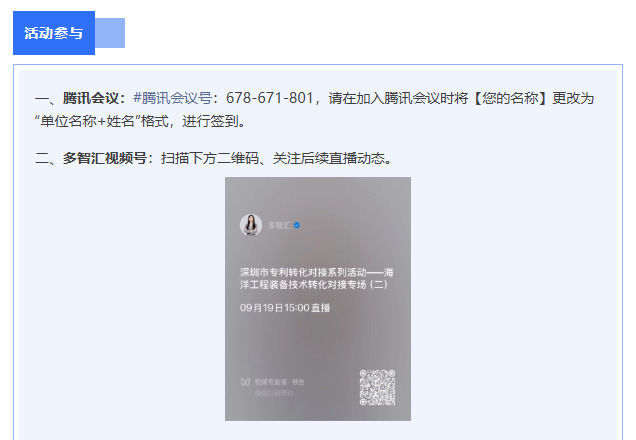This screenshot has height=440, width=636.
Task: Click the #腾讯会议号 hashtag link
Action: [x=172, y=98]
